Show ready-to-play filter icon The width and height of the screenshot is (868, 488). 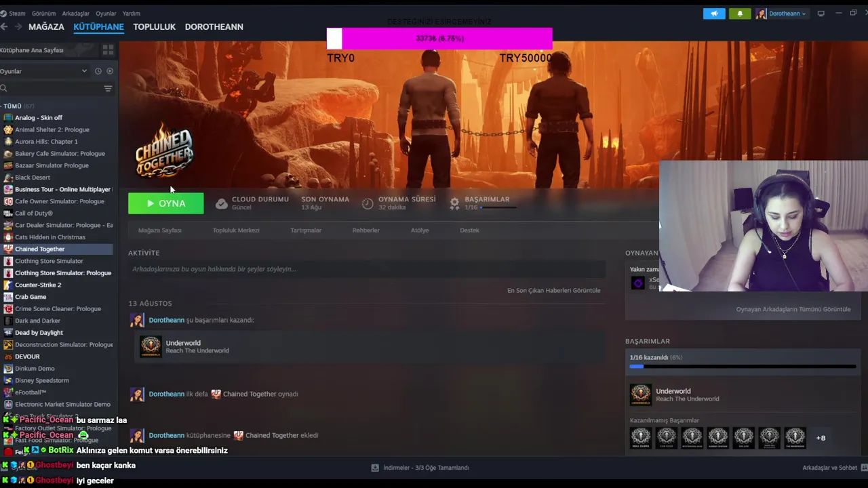110,71
